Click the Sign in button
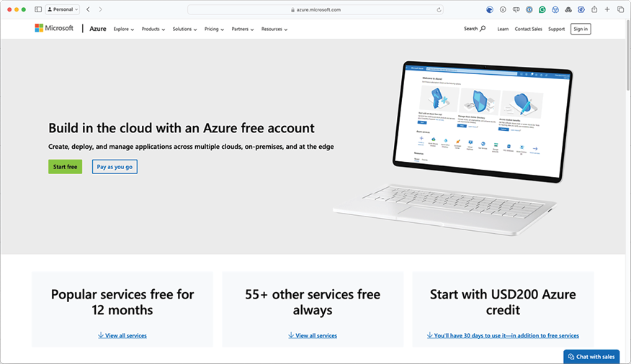 (580, 29)
